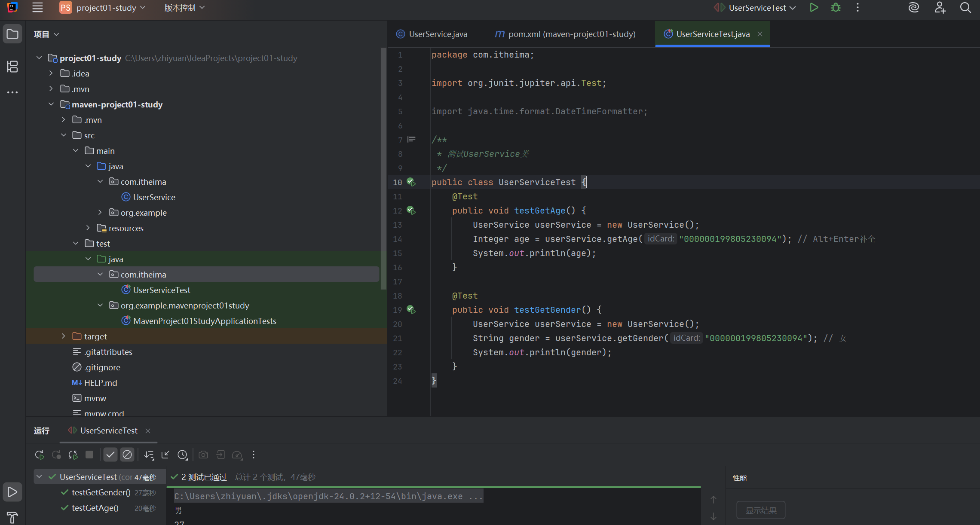This screenshot has height=525, width=980.
Task: Stop the running test process
Action: (x=89, y=455)
